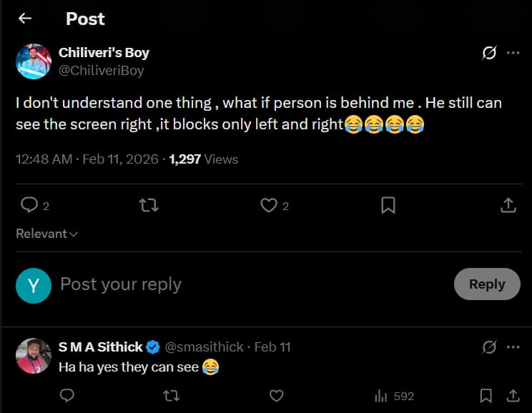Repost Chiliveri's Boy post
The width and height of the screenshot is (532, 413).
(x=148, y=206)
